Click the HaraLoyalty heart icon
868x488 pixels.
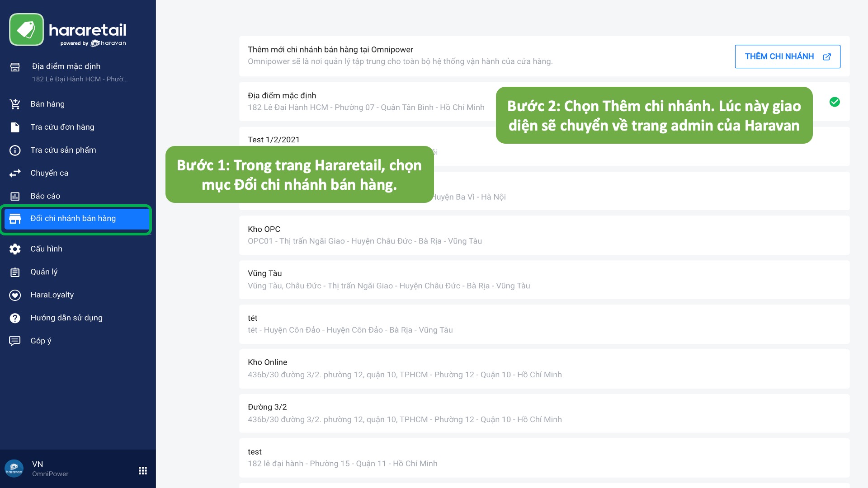coord(15,295)
